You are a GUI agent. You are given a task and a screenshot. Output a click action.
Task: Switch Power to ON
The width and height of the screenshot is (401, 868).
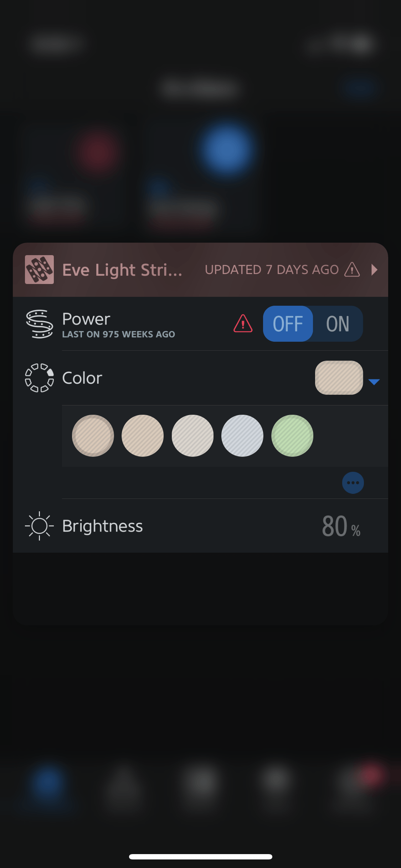(x=338, y=324)
